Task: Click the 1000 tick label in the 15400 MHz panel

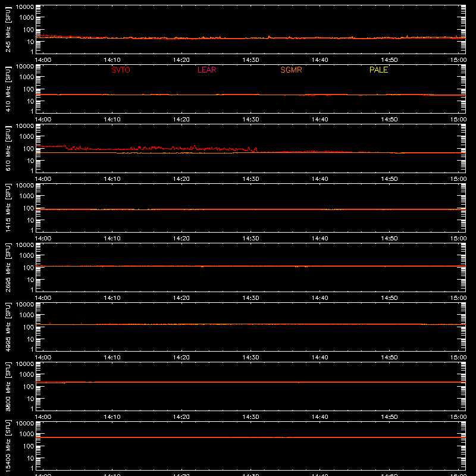Action: pos(27,434)
